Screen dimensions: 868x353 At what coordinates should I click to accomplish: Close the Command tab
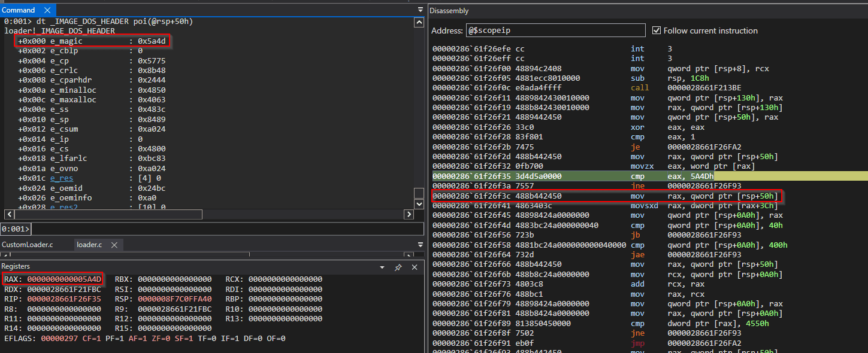[x=49, y=10]
